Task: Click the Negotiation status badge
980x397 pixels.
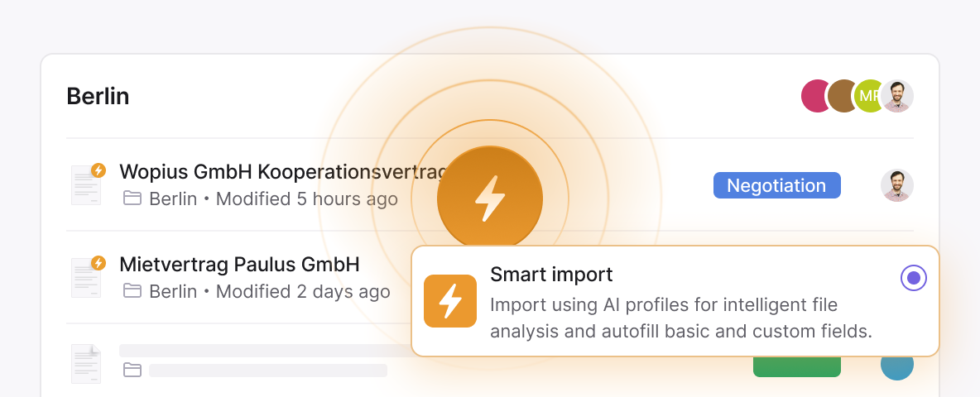Action: 777,185
